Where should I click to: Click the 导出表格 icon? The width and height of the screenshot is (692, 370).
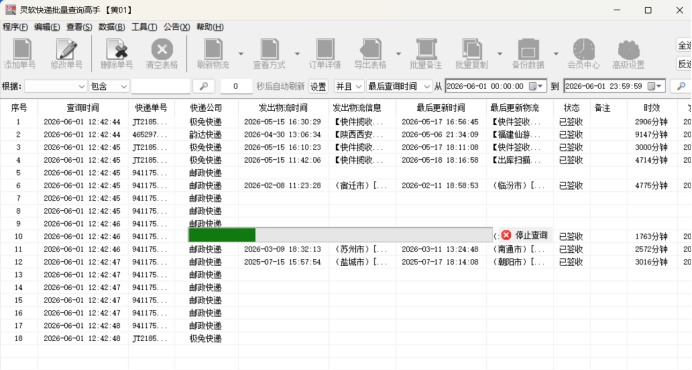coord(371,49)
